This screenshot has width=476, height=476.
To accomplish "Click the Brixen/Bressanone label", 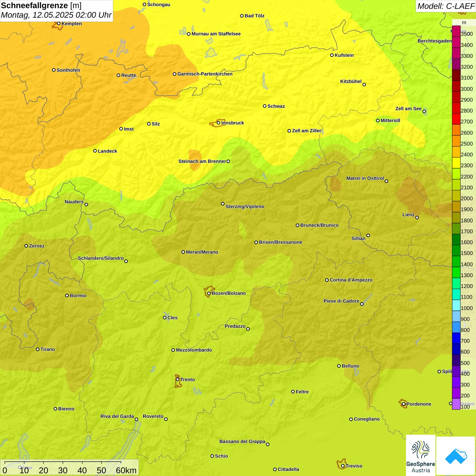I will click(280, 242).
